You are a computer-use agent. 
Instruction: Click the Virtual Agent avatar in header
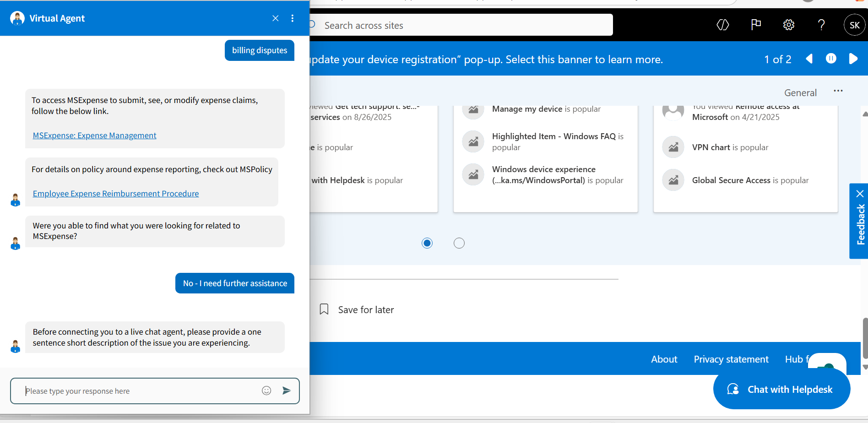pyautogui.click(x=17, y=18)
